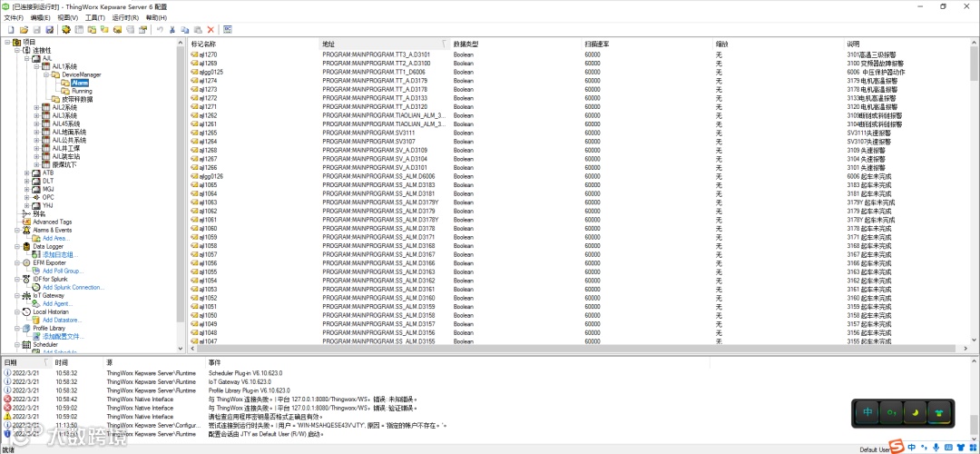This screenshot has height=454, width=980.
Task: Click the tag table horizontal scrollbar
Action: coord(575,349)
